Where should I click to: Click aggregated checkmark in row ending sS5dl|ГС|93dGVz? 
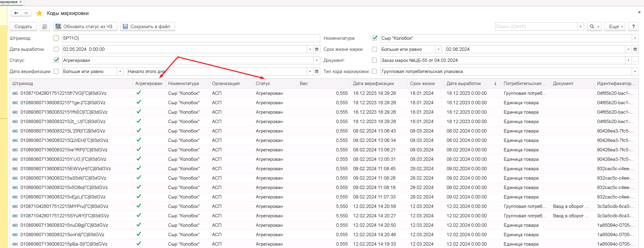point(139,177)
